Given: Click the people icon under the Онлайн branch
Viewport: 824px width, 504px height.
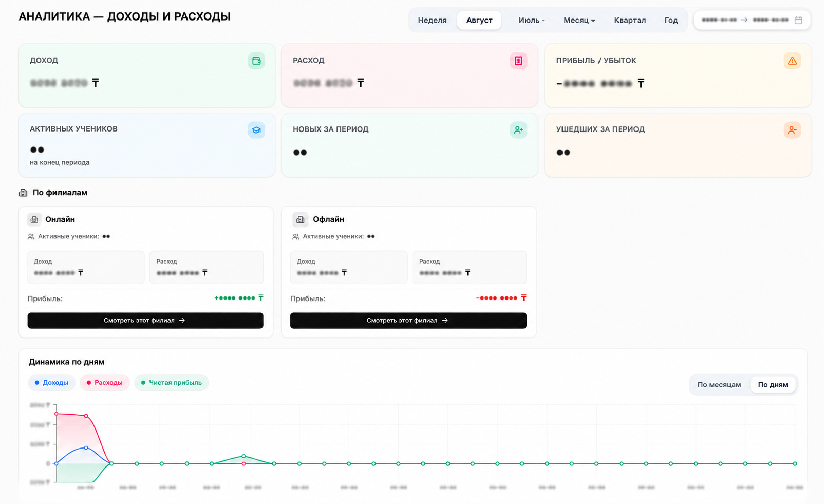Looking at the screenshot, I should [31, 237].
